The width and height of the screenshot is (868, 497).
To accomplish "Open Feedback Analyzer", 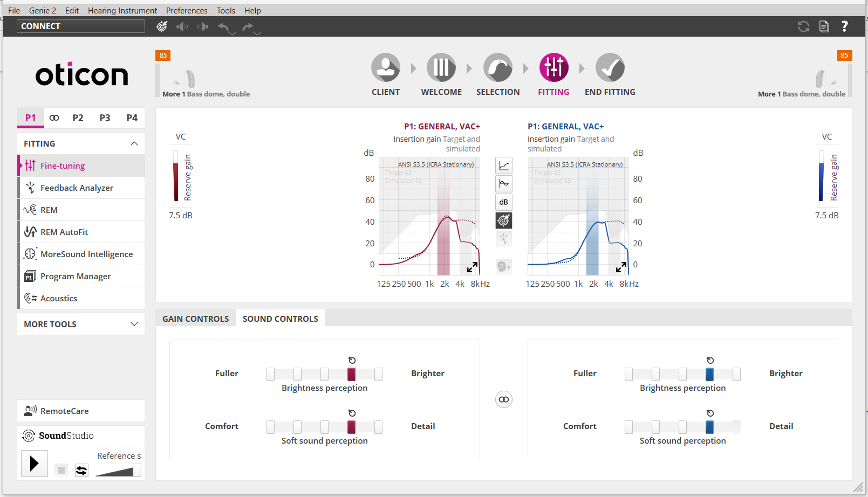I will tap(81, 188).
